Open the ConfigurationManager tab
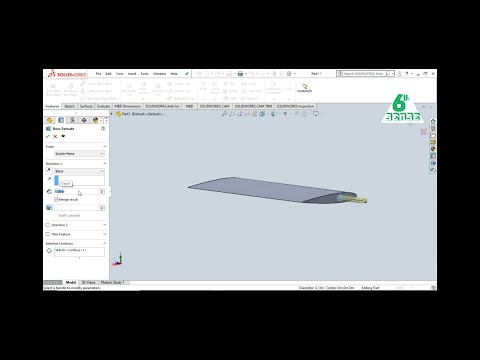The image size is (480, 360). (x=72, y=120)
